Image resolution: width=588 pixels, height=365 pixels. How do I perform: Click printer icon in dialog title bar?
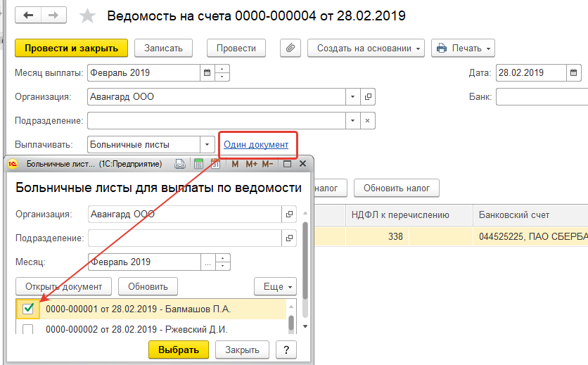(x=180, y=164)
